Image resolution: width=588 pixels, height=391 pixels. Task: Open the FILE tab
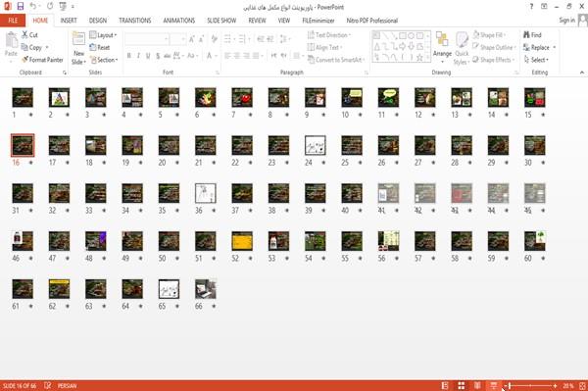(13, 21)
